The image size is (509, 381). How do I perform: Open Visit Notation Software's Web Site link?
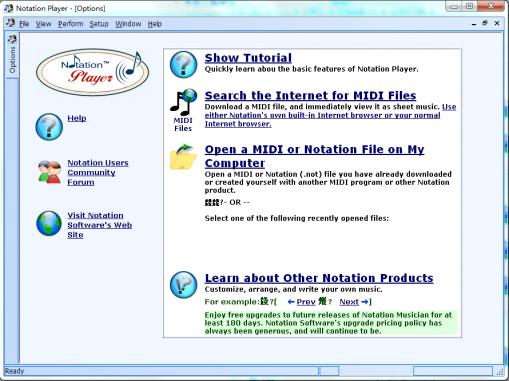(100, 225)
